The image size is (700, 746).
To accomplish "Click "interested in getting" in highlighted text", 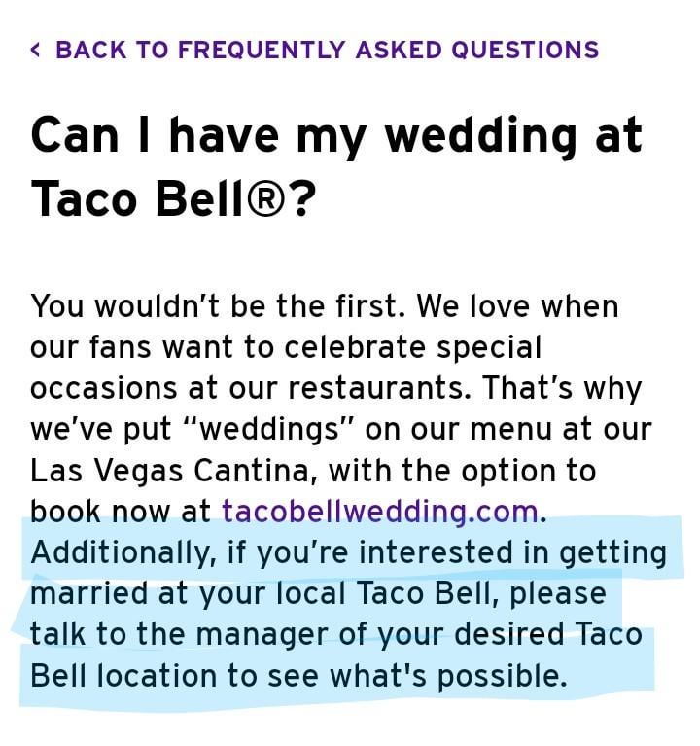I will tap(512, 552).
